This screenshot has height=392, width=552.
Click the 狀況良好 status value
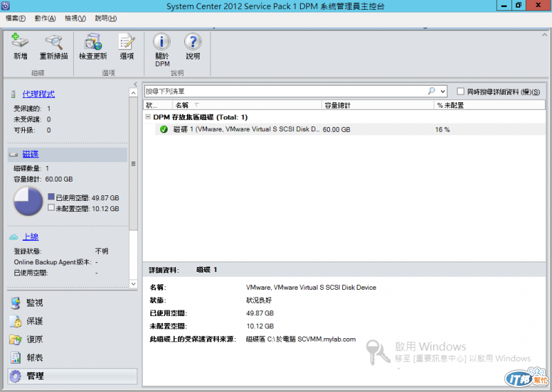tap(259, 300)
